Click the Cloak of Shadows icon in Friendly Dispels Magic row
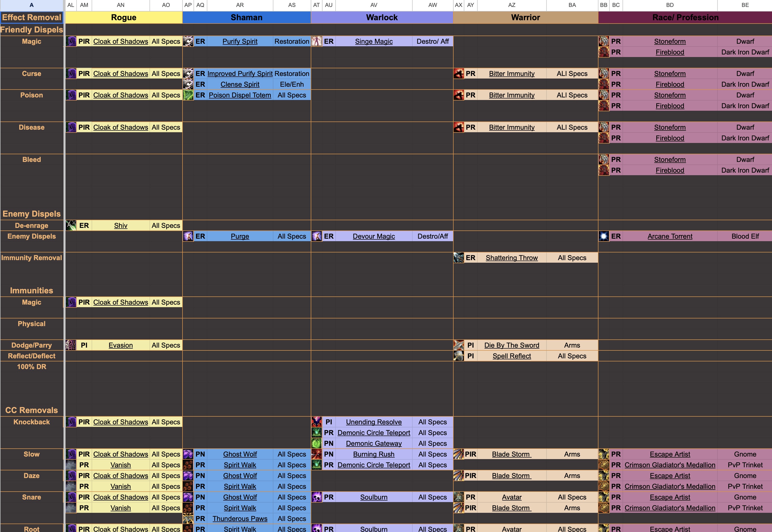 pos(71,41)
